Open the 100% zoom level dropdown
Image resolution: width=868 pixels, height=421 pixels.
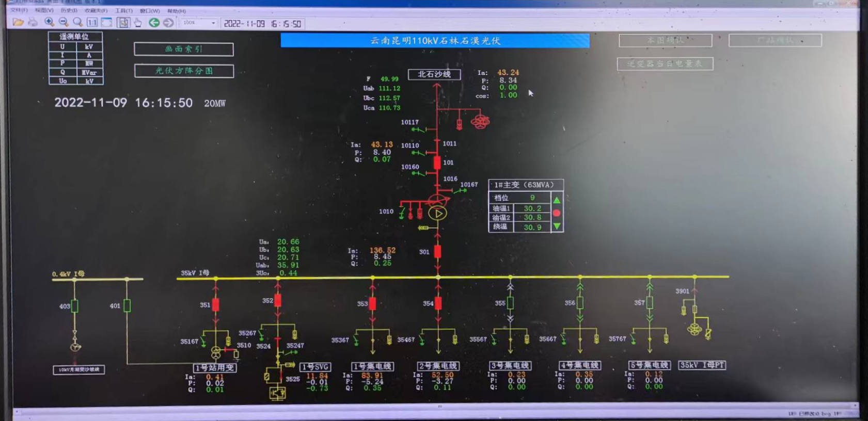click(x=213, y=23)
